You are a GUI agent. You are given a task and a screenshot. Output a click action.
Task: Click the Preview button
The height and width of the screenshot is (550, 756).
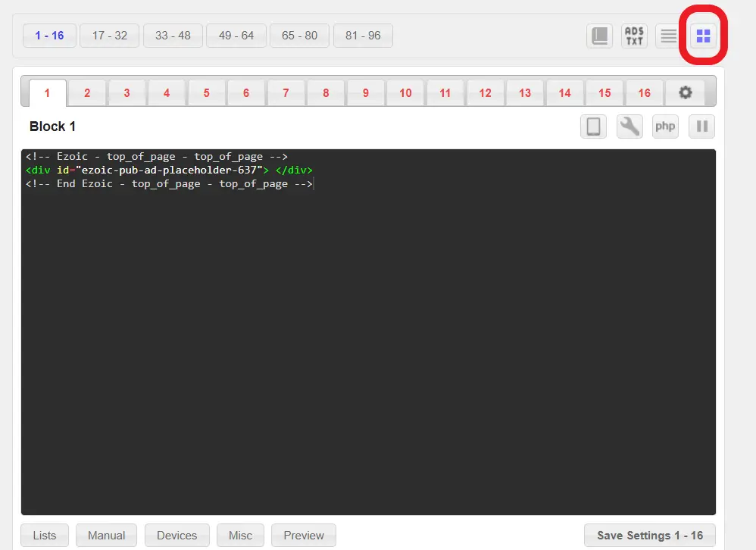coord(304,536)
